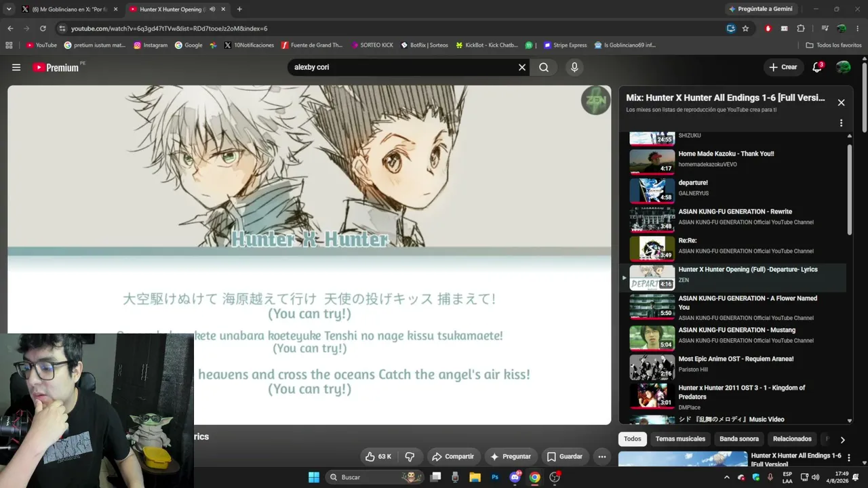Open options for Hunter X Hunter All Endings suggestion

(x=848, y=458)
